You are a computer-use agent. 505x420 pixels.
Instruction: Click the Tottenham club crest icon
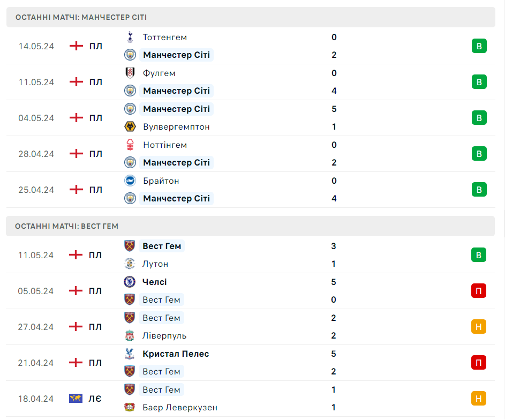coord(130,37)
